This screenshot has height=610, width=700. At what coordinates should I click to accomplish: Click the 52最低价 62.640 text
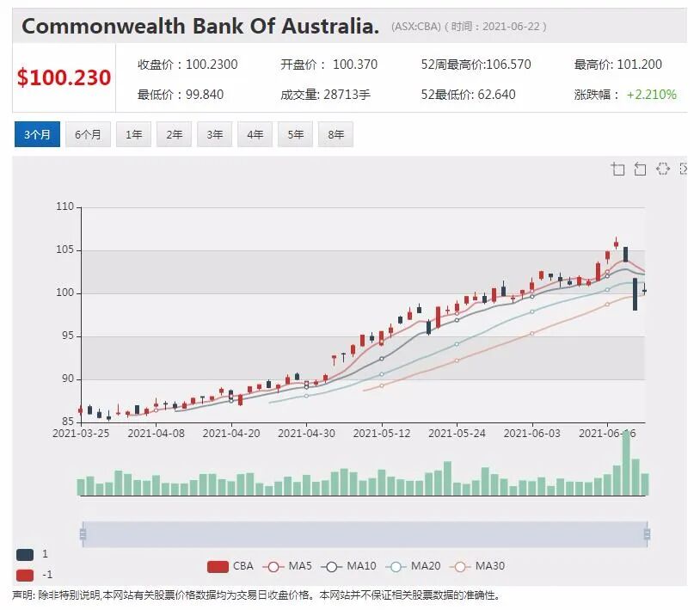[x=469, y=95]
